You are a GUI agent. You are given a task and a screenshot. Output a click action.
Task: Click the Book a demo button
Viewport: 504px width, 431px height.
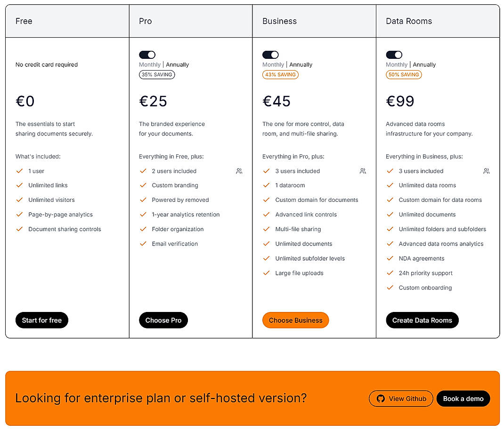tap(463, 399)
